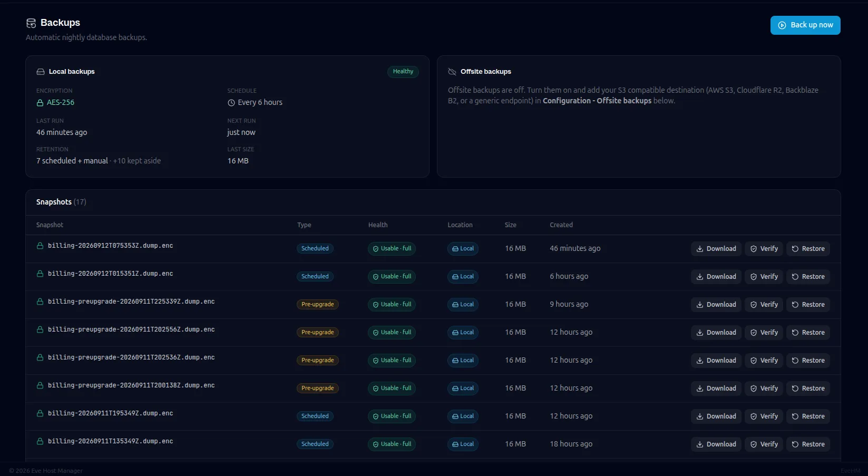Click the Offsite backups cloud-off icon
Screen dimensions: 868x476
click(x=452, y=72)
